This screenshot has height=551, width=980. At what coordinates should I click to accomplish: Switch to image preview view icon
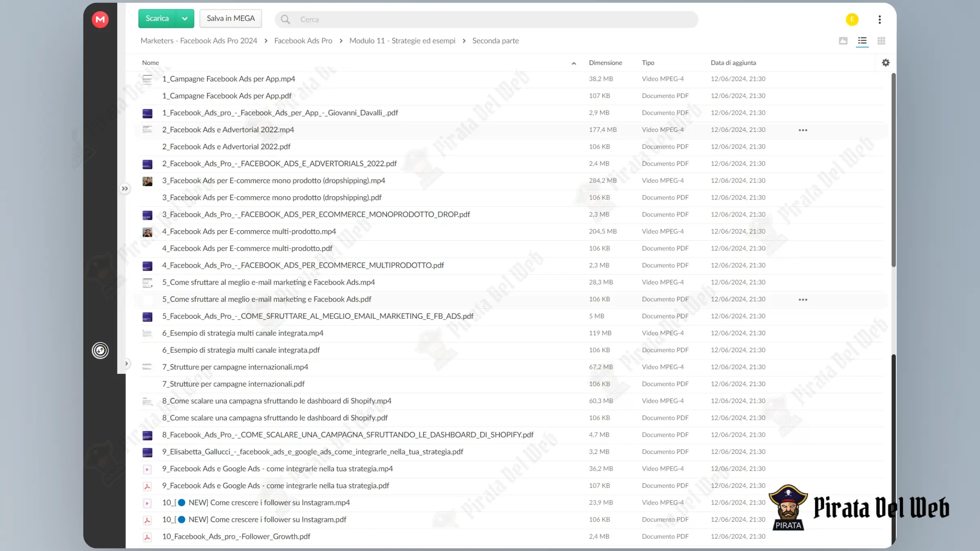coord(843,41)
